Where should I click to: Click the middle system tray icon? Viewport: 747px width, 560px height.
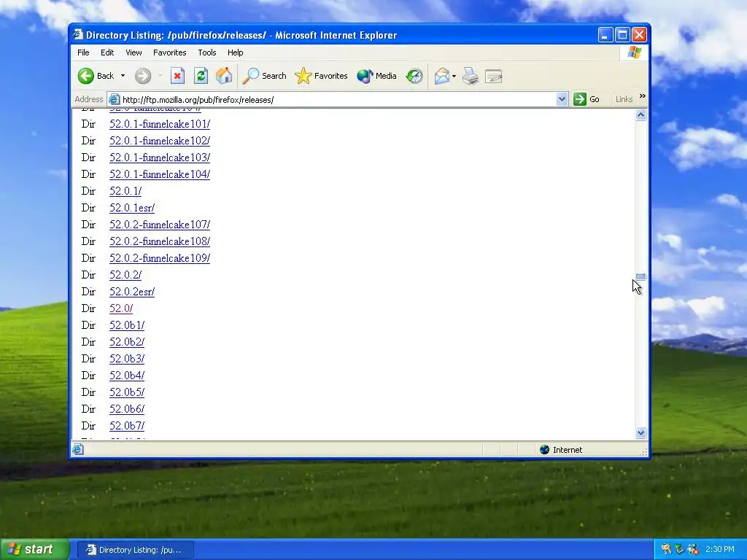679,550
